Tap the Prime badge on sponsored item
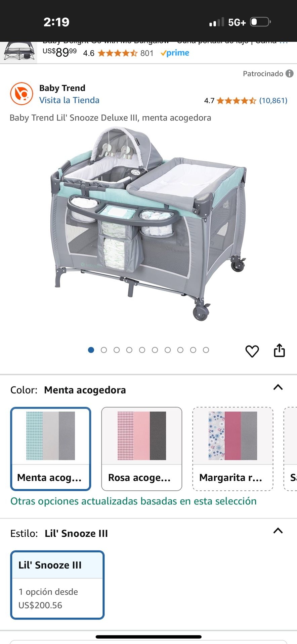 point(175,53)
